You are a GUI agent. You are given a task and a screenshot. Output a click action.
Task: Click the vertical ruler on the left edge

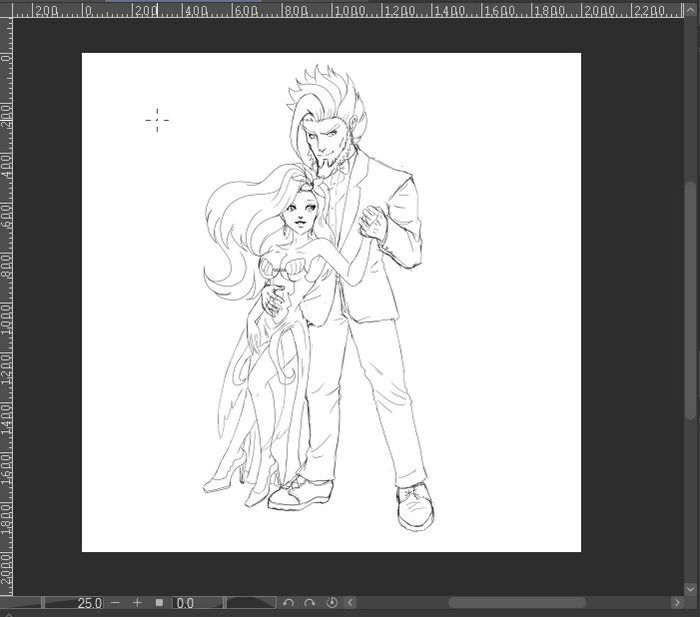click(6, 300)
